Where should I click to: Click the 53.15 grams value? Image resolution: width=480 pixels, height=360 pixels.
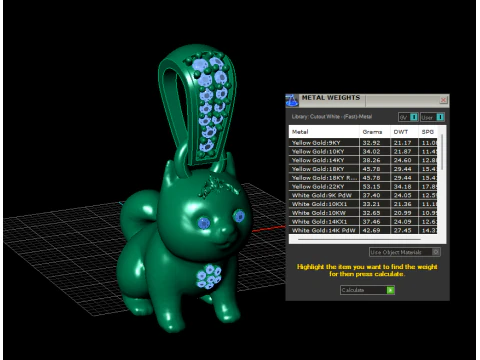tap(371, 186)
